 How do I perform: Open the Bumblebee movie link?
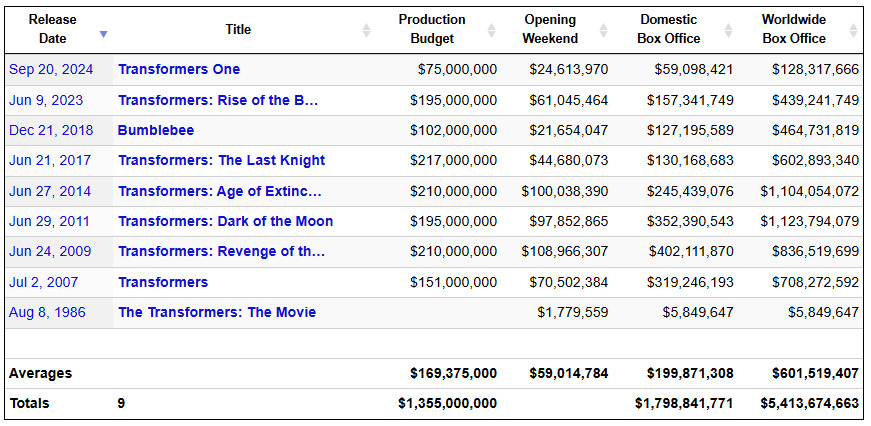(156, 131)
